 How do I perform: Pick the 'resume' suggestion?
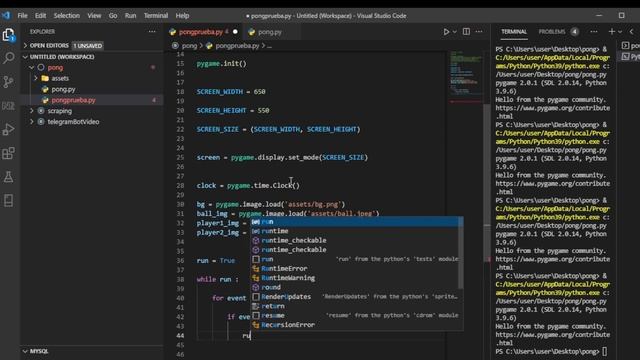(354, 316)
